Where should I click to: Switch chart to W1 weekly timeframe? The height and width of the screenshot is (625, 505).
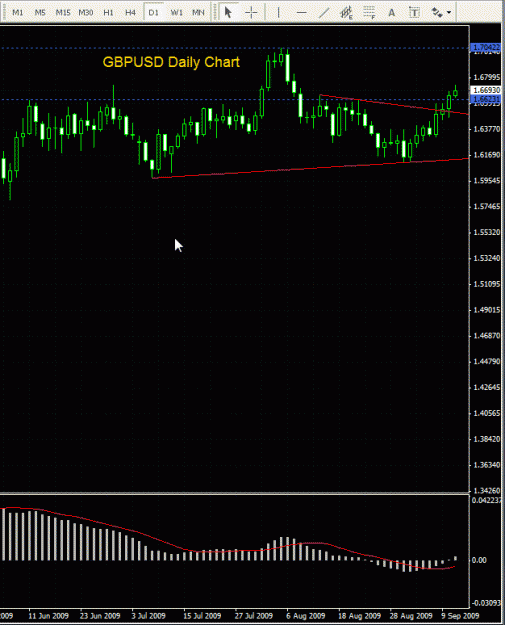176,12
